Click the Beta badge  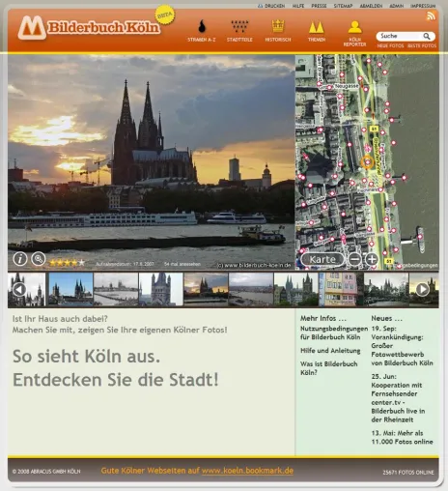click(x=165, y=15)
